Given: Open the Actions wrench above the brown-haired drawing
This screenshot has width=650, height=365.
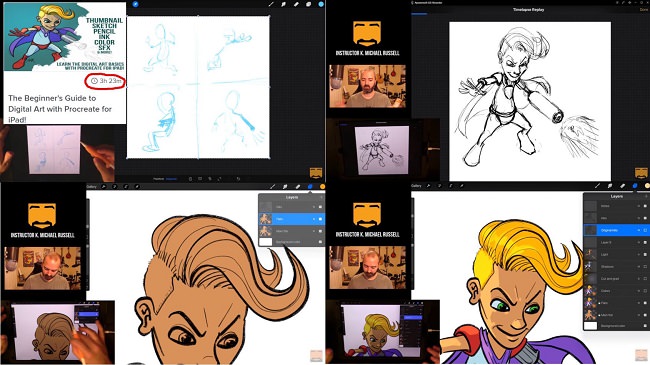Looking at the screenshot, I should point(104,187).
